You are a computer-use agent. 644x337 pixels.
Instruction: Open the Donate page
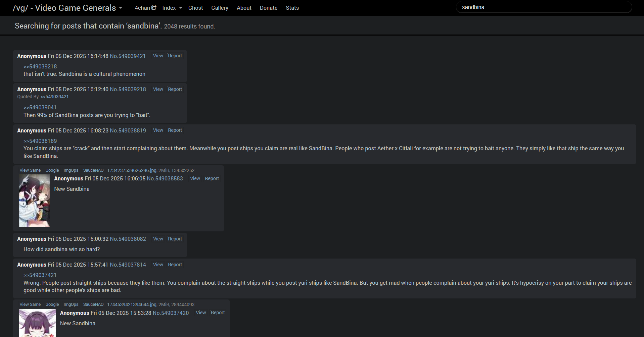[x=268, y=8]
